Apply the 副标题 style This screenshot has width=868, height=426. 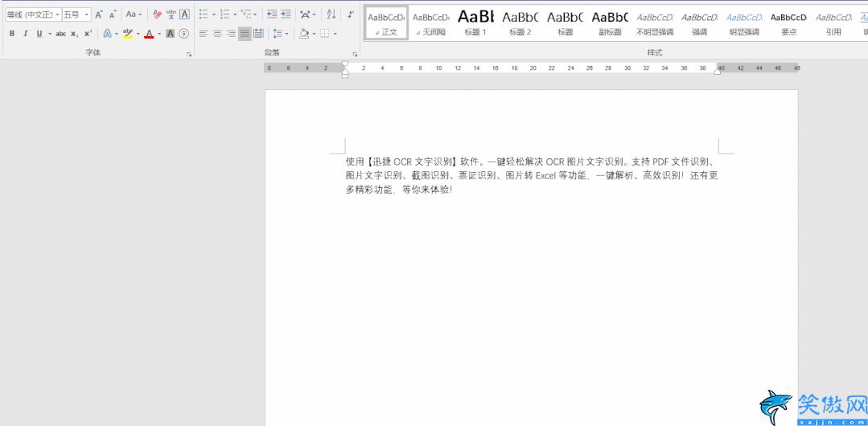click(x=610, y=23)
